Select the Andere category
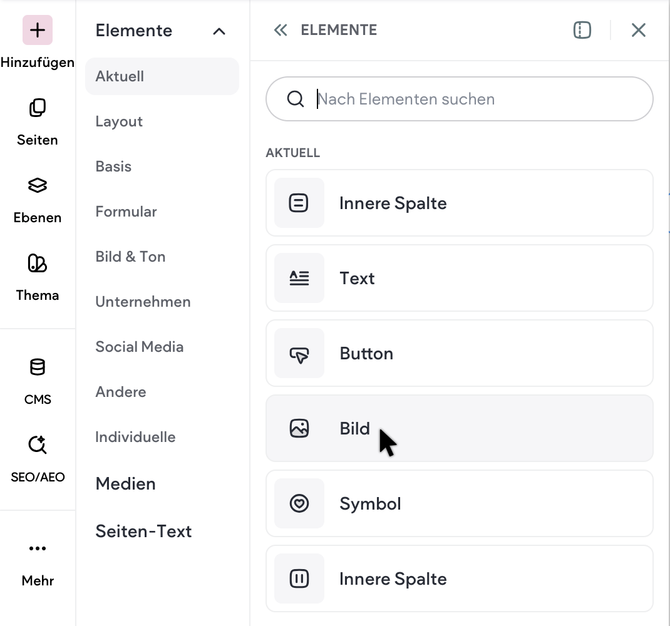 click(x=121, y=392)
